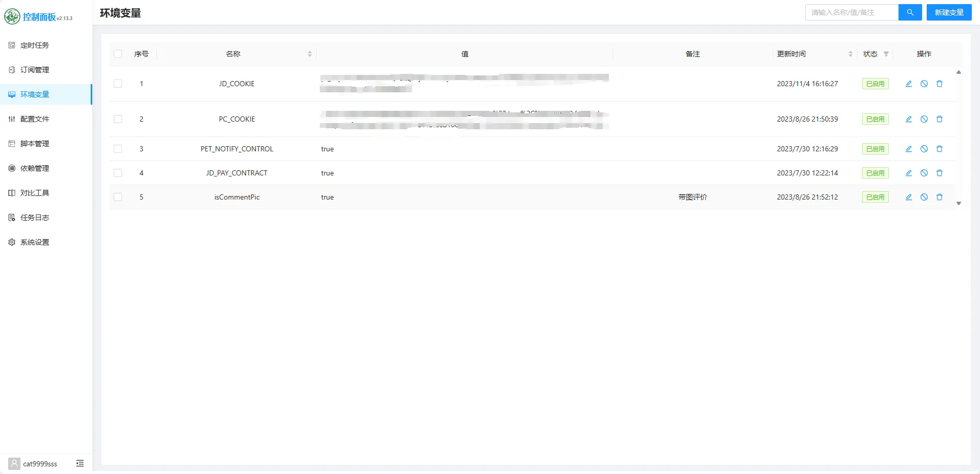Collapse the sidebar via menu fold icon

pos(80,463)
